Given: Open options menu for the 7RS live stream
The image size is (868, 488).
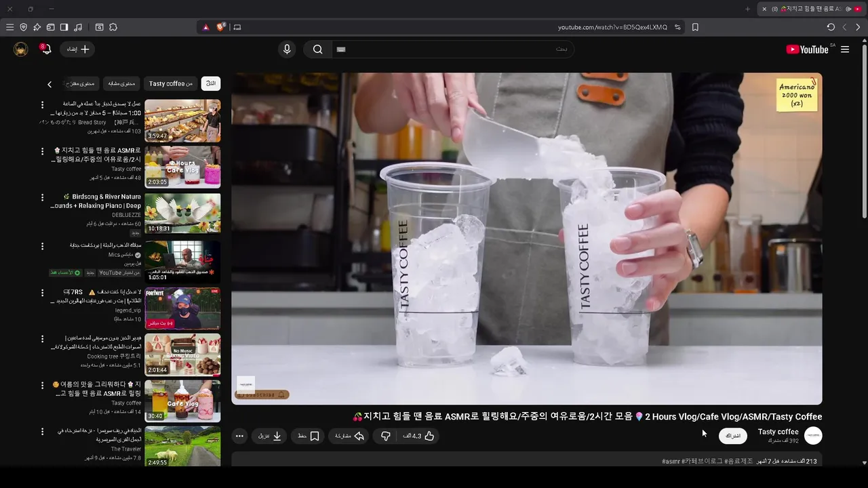Looking at the screenshot, I should coord(42,292).
